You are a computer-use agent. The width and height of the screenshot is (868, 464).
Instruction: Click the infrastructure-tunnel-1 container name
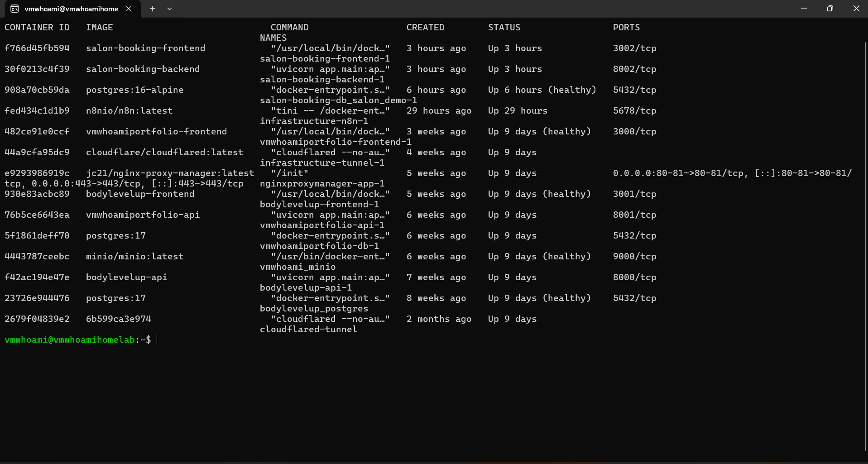tap(322, 163)
